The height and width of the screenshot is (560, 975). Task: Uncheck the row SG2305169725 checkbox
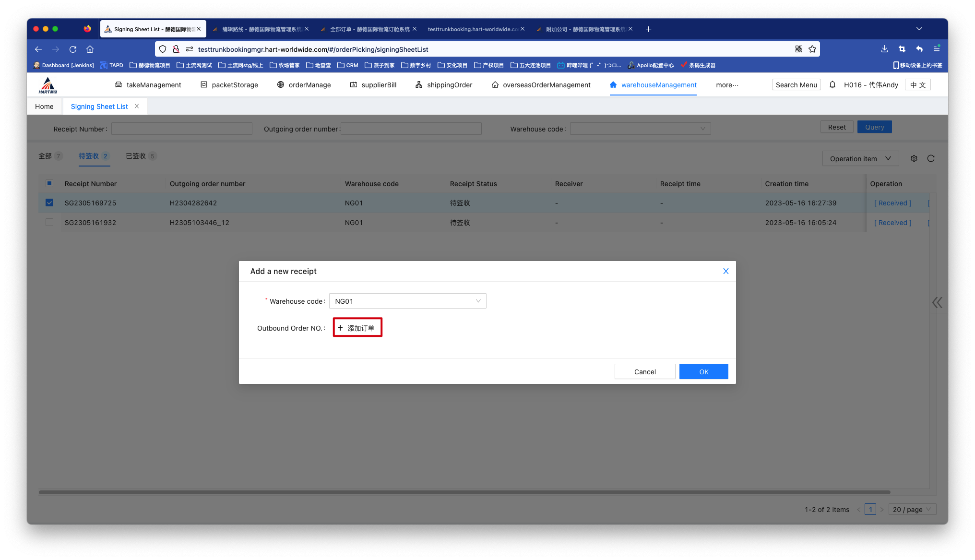49,203
